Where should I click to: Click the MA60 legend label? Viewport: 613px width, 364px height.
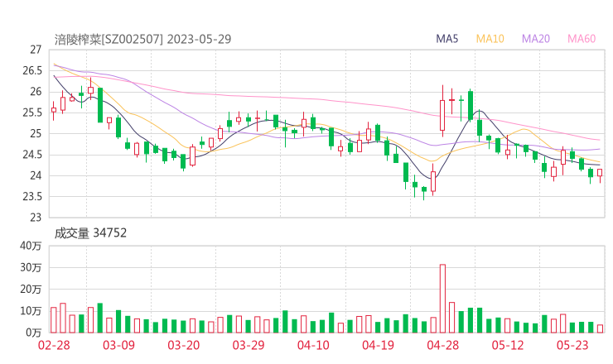pos(582,39)
